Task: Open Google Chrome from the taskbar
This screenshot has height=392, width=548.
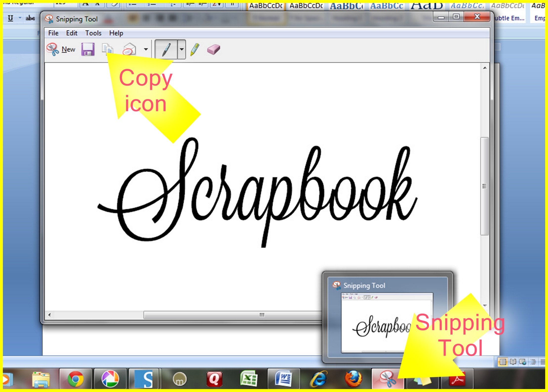Action: pos(76,379)
